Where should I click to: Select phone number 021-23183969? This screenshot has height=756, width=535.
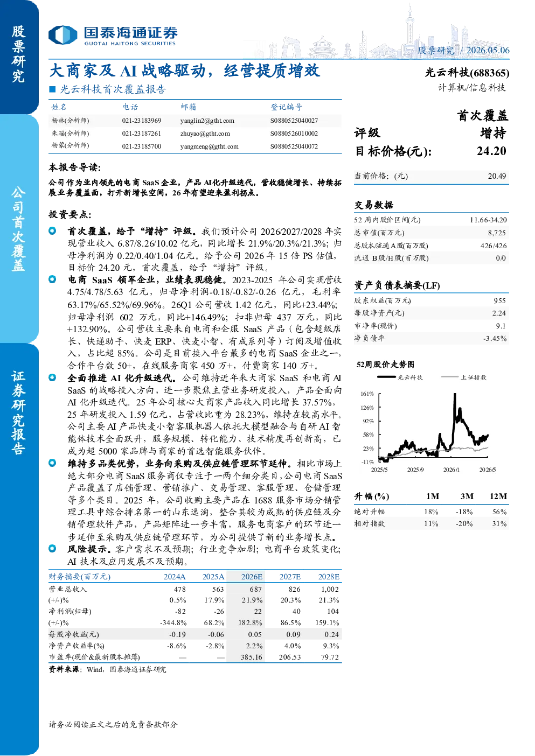click(142, 121)
